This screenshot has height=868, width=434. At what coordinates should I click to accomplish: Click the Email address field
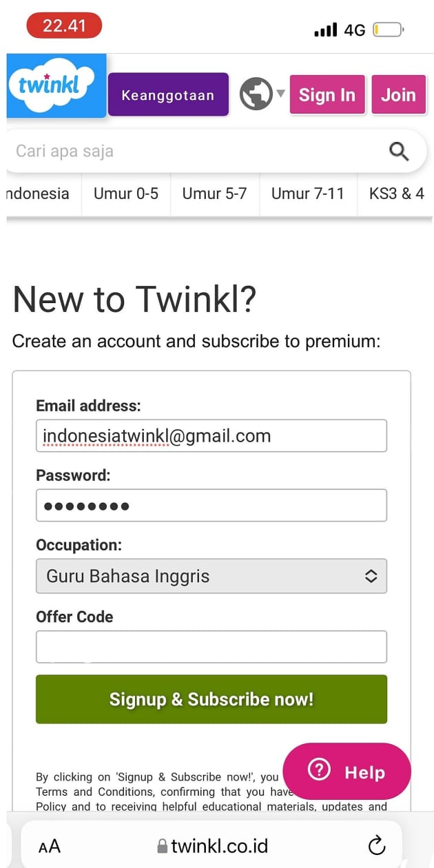coord(211,436)
